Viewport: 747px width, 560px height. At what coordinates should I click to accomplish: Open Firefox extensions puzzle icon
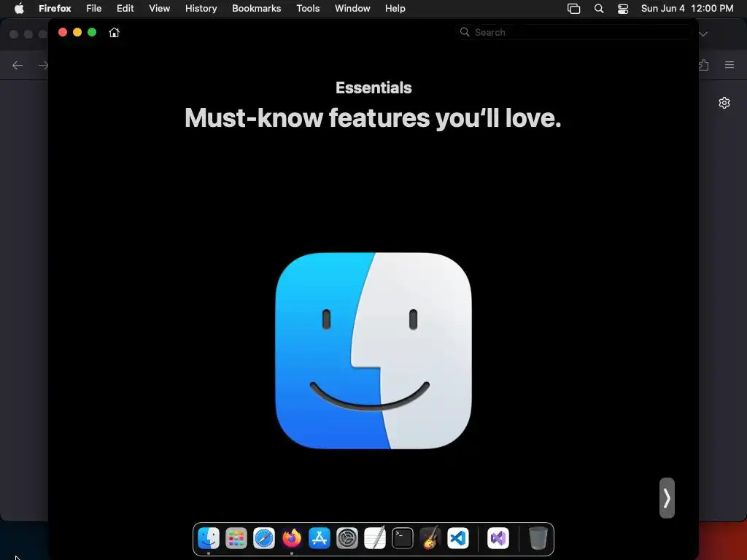pos(704,65)
